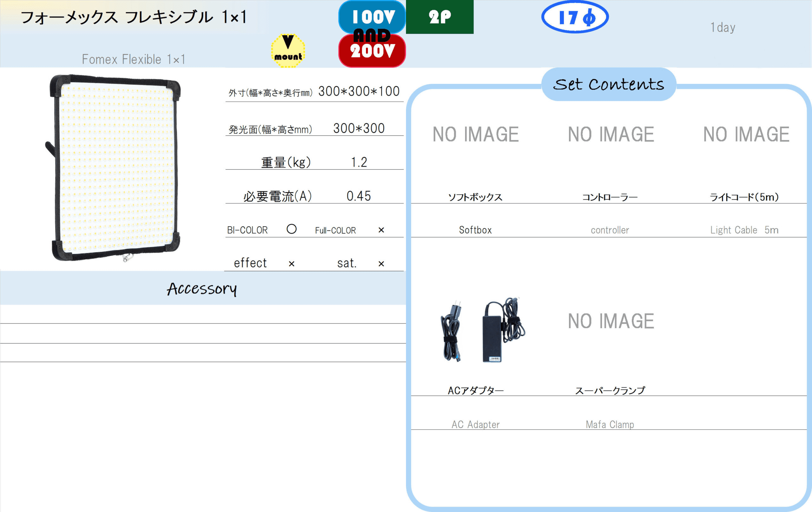This screenshot has height=512, width=812.
Task: Click the Fomex LED panel product photo
Action: (113, 168)
